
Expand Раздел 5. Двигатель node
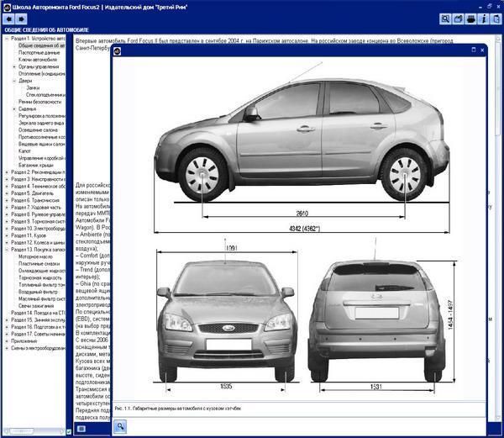coord(7,193)
